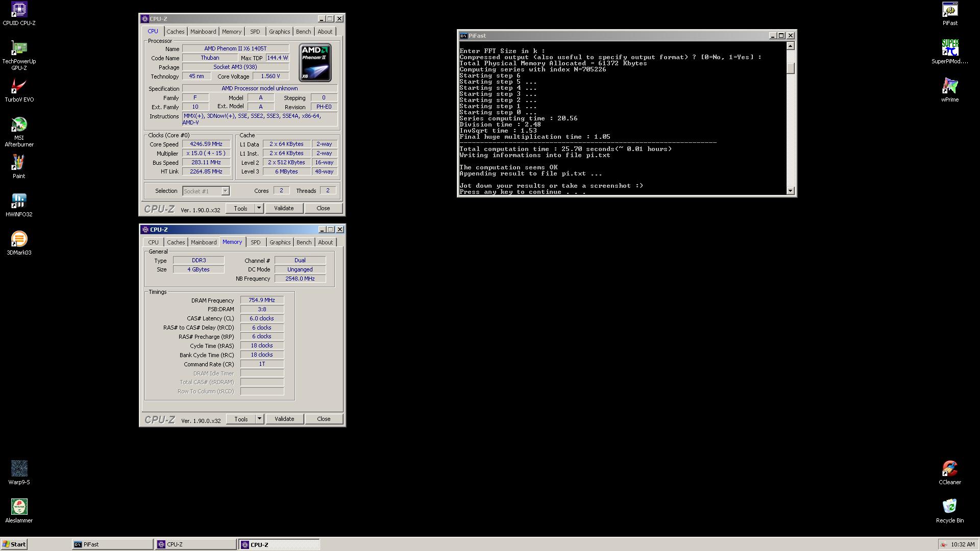This screenshot has height=551, width=980.
Task: Click the Level 3 cache 6 MBytes value
Action: (x=287, y=171)
